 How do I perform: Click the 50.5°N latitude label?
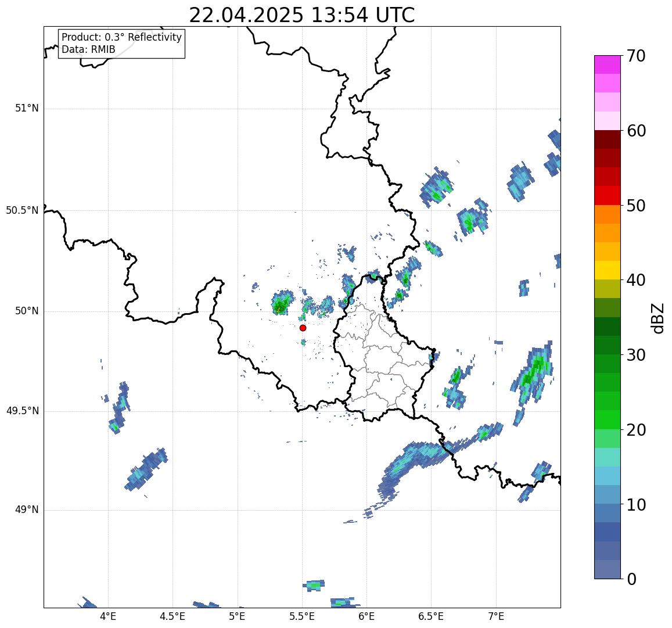[22, 210]
